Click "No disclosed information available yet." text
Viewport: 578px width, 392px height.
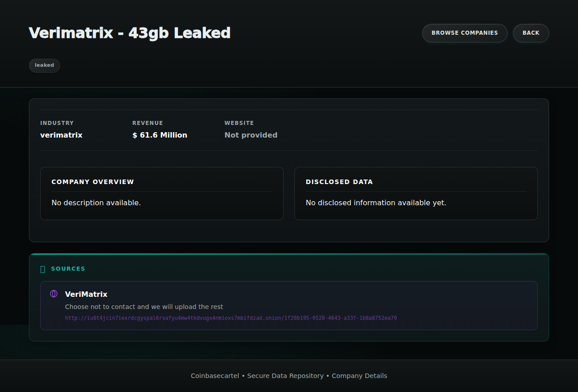point(376,203)
